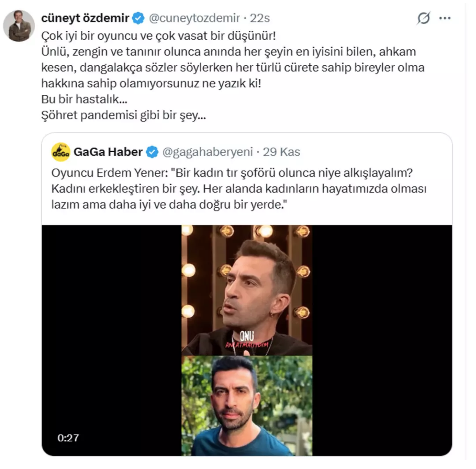This screenshot has height=469, width=476.
Task: Click the tweet's first line "Çok iyi bir oyuncu"
Action: pyautogui.click(x=158, y=36)
